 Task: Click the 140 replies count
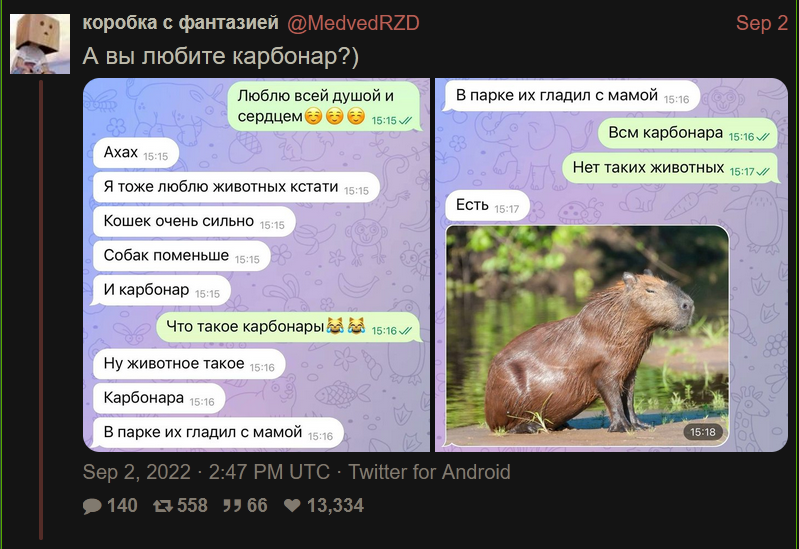[x=122, y=506]
